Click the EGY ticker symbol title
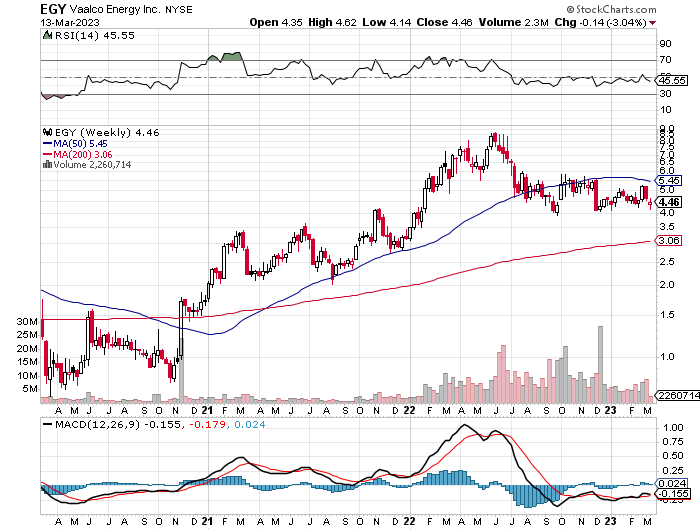Screen dimensions: 700x530 [54, 9]
